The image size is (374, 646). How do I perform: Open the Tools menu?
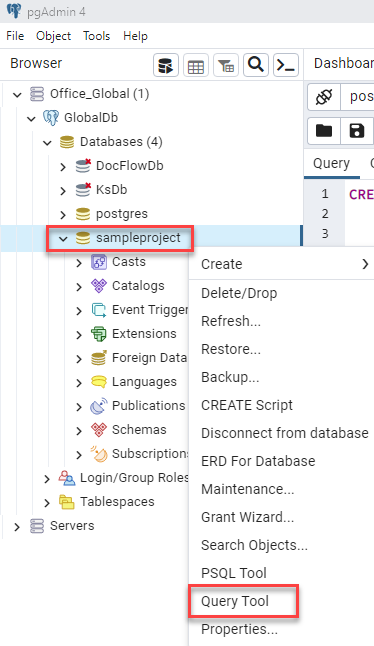[96, 36]
